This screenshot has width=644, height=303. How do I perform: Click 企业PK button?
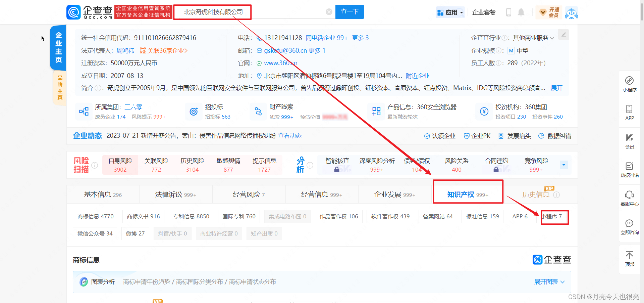click(x=477, y=136)
